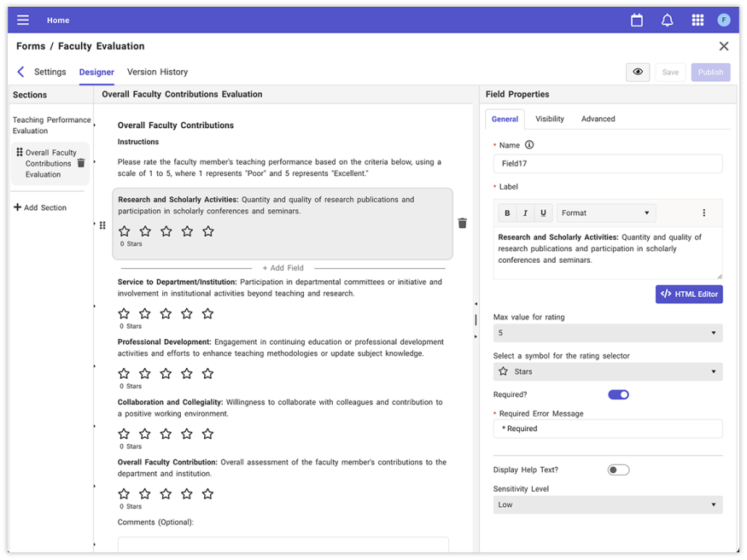Disable the Required toggle
The width and height of the screenshot is (747, 560).
618,394
